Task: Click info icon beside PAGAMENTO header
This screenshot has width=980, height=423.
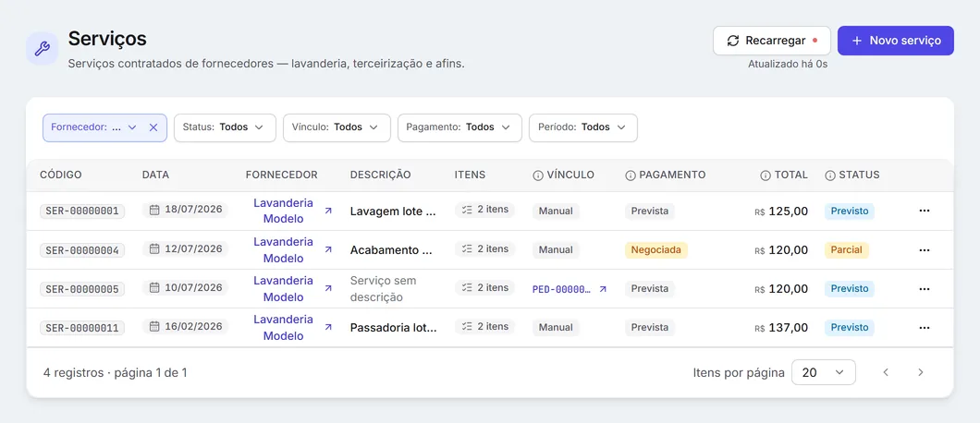Action: pyautogui.click(x=631, y=175)
